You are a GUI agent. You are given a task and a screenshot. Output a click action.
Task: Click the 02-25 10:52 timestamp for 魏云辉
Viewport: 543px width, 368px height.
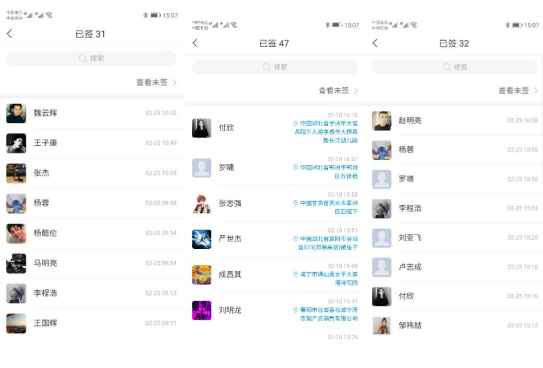(161, 113)
